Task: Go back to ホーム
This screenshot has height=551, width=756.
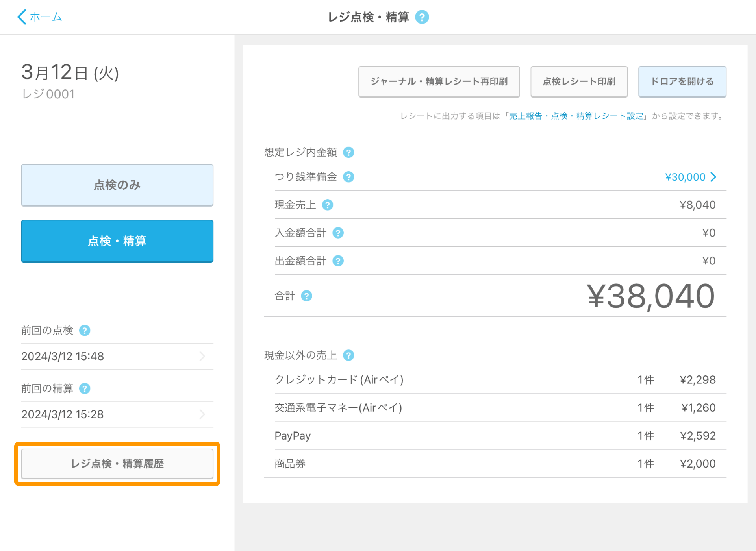Action: click(40, 17)
